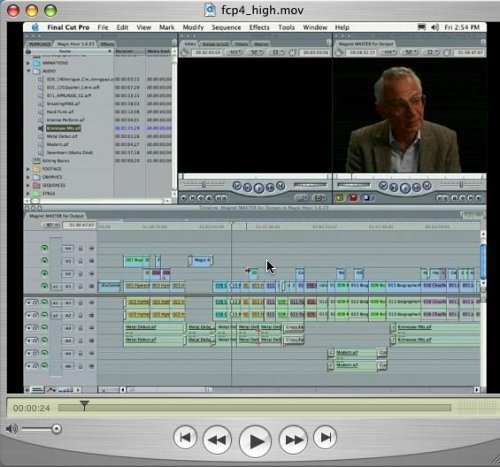Click the track height control in timeline footer
Viewport: 500px width, 467px height.
coord(66,389)
